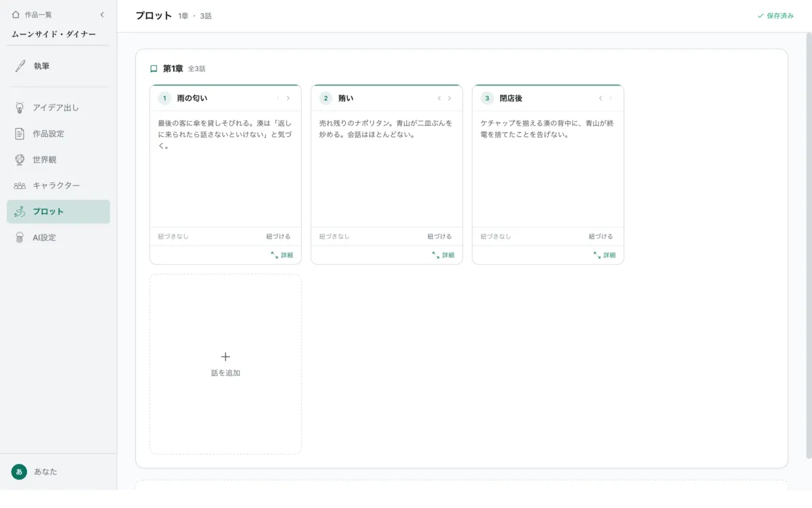
Task: Click the route icon for プロット
Action: [x=20, y=211]
